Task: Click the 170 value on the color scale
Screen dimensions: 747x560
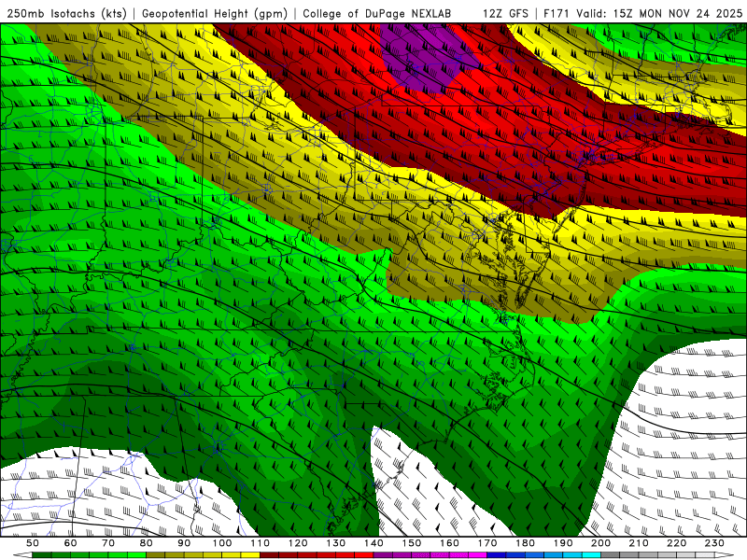Action: pos(487,543)
